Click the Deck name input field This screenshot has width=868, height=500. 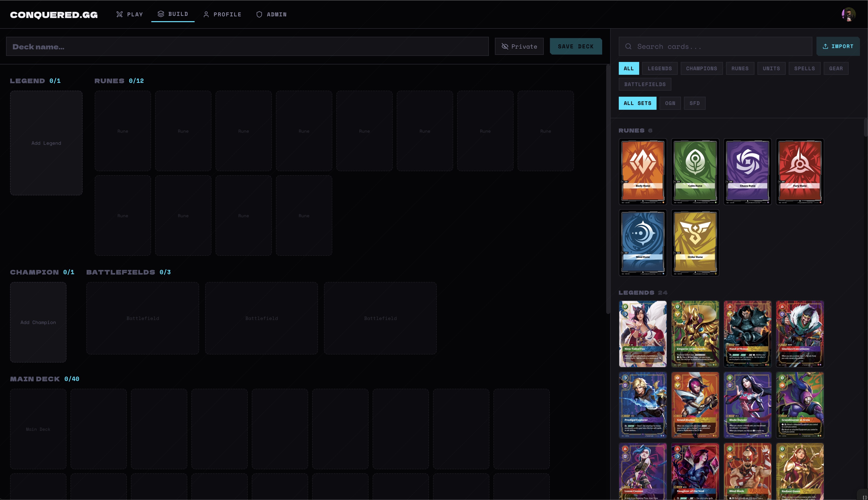coord(247,46)
